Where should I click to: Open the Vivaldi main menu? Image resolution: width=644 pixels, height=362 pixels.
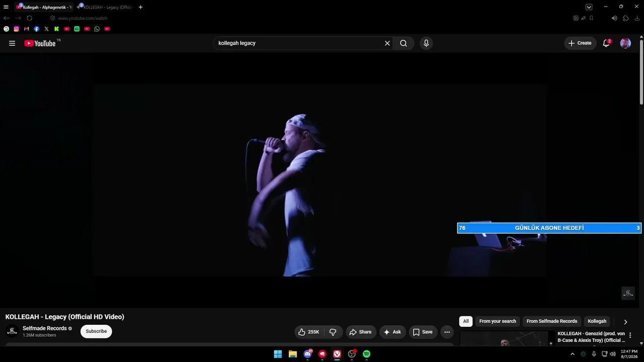(x=6, y=7)
